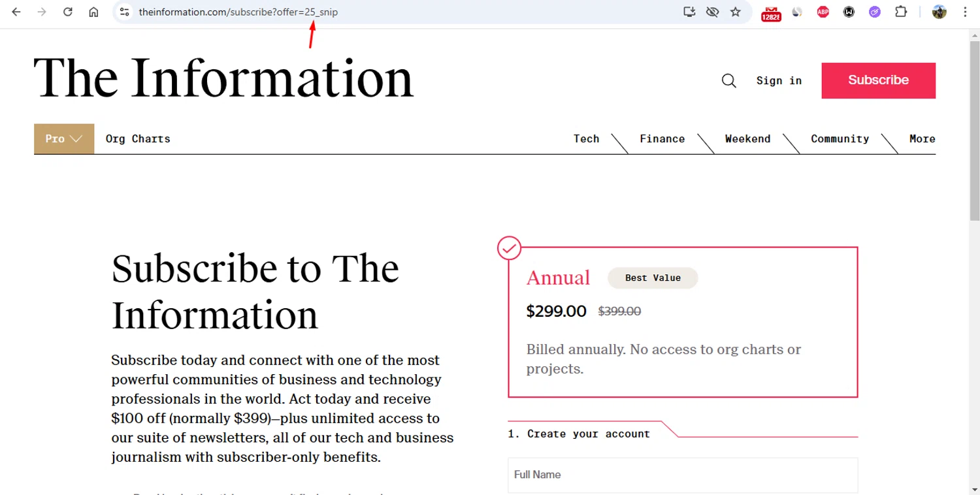Click The Information site logo
The height and width of the screenshot is (495, 980).
[223, 78]
